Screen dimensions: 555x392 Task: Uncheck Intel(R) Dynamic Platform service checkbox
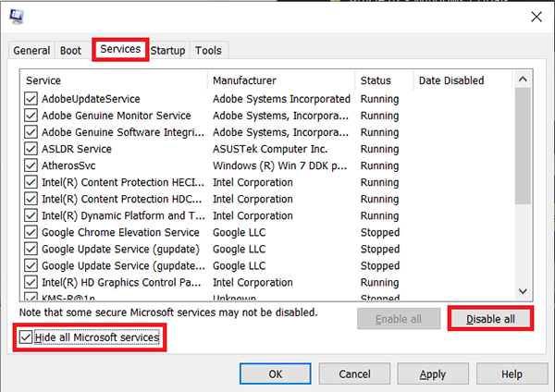pos(31,215)
